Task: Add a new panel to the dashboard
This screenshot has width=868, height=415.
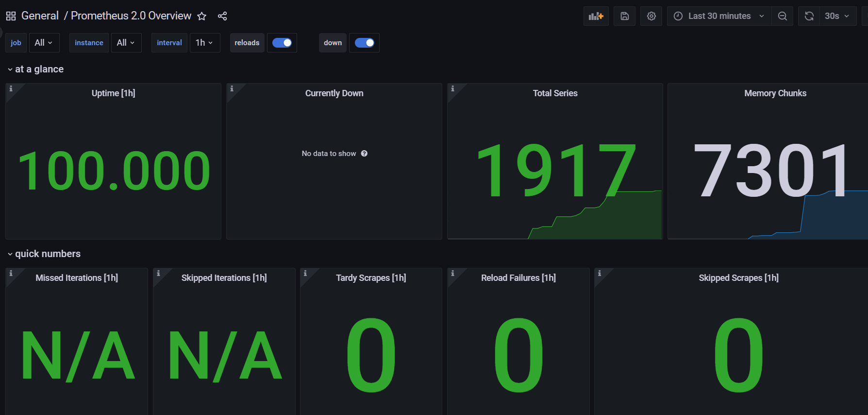Action: tap(596, 16)
